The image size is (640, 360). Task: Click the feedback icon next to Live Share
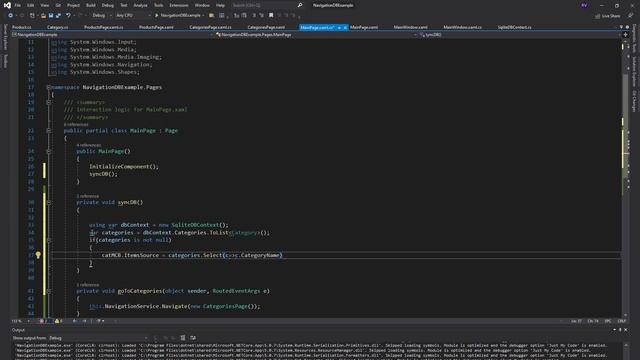click(x=631, y=16)
